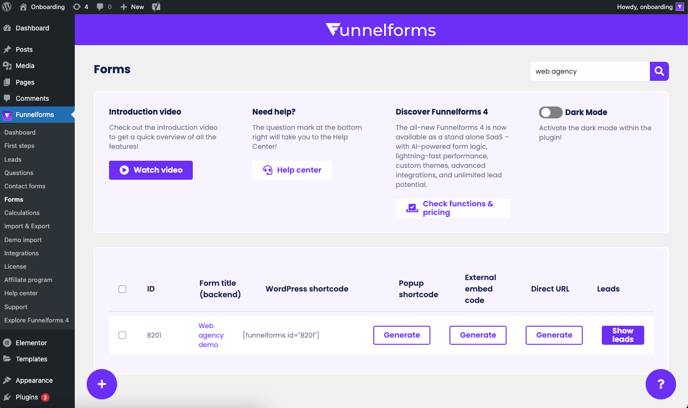
Task: Open the Web agency demo form link
Action: pyautogui.click(x=211, y=335)
